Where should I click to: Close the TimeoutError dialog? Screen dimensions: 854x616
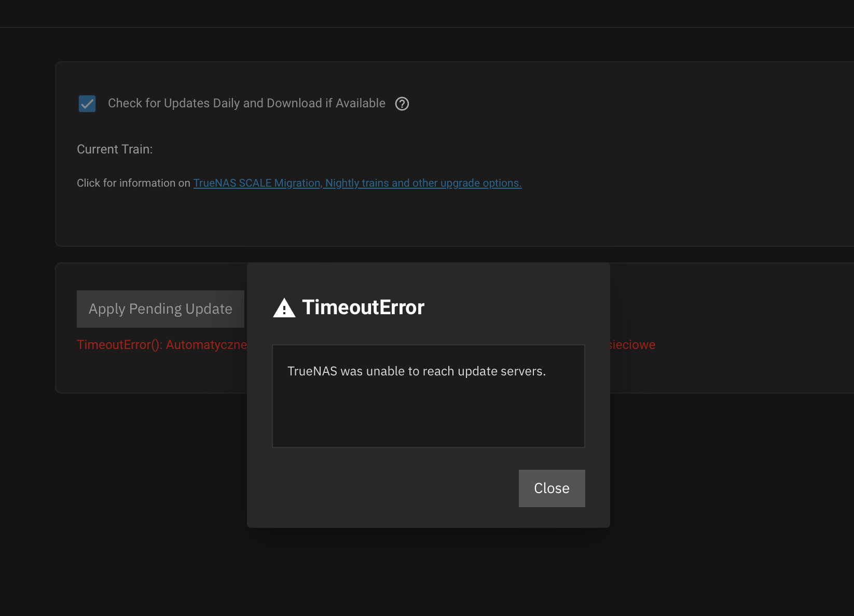point(552,488)
